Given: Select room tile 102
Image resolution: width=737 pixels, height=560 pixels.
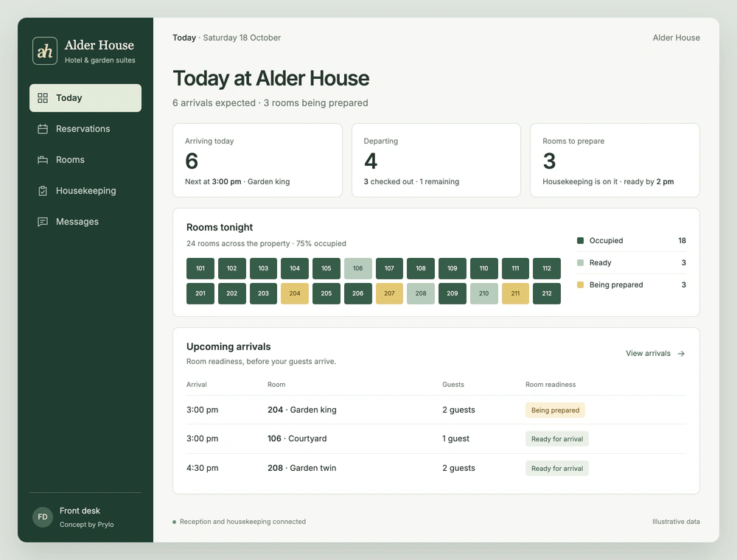Looking at the screenshot, I should (231, 268).
